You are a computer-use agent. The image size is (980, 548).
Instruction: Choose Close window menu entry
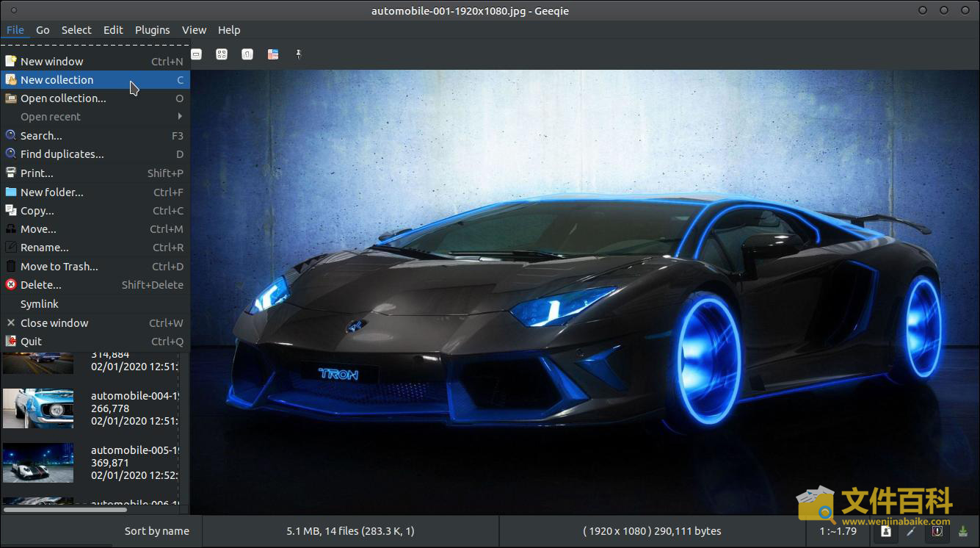(x=95, y=323)
